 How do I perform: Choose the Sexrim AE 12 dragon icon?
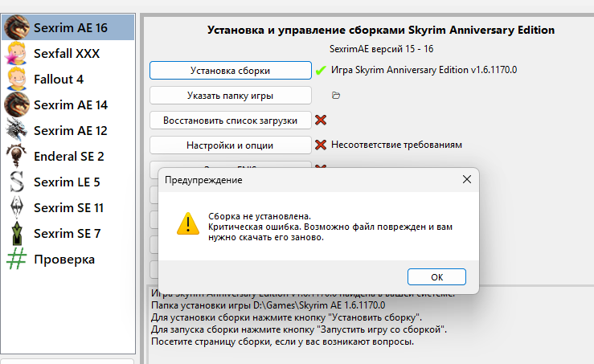pos(17,130)
